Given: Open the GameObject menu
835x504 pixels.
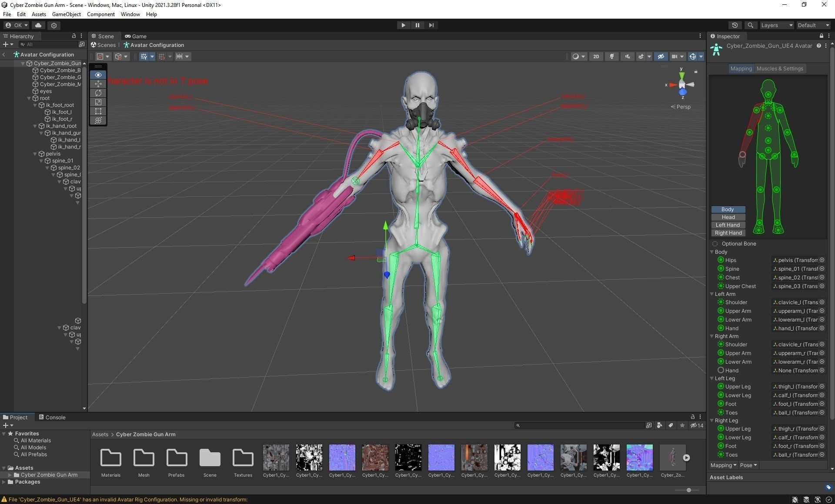Looking at the screenshot, I should pyautogui.click(x=66, y=14).
